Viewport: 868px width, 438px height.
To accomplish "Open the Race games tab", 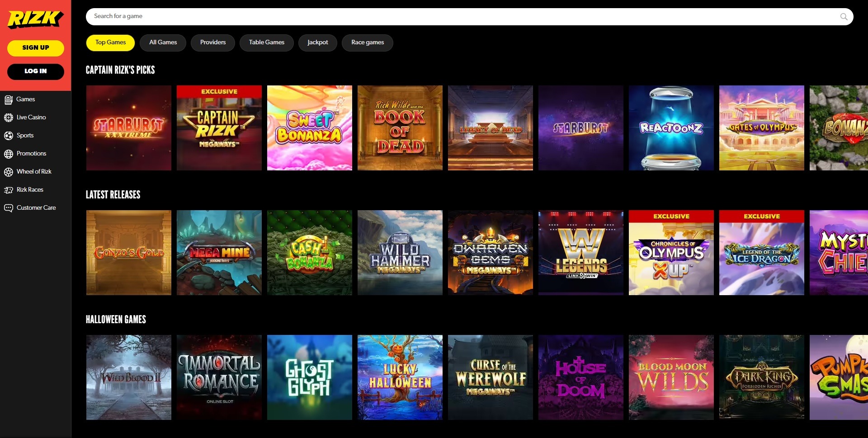I will [x=368, y=42].
